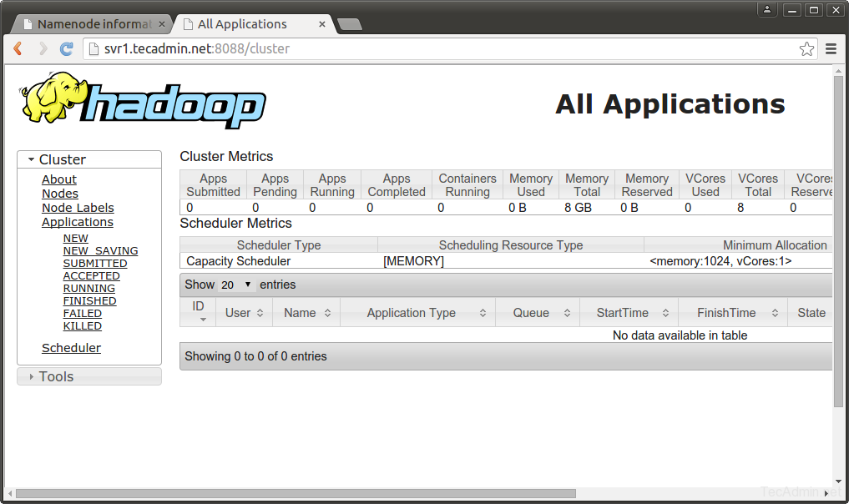Image resolution: width=849 pixels, height=504 pixels.
Task: Open the Scheduler link
Action: coord(71,348)
